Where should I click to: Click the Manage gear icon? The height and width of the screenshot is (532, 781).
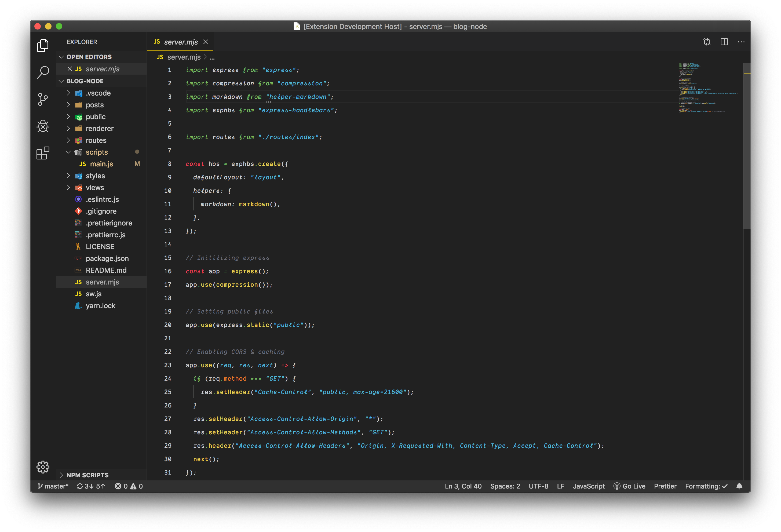point(43,467)
